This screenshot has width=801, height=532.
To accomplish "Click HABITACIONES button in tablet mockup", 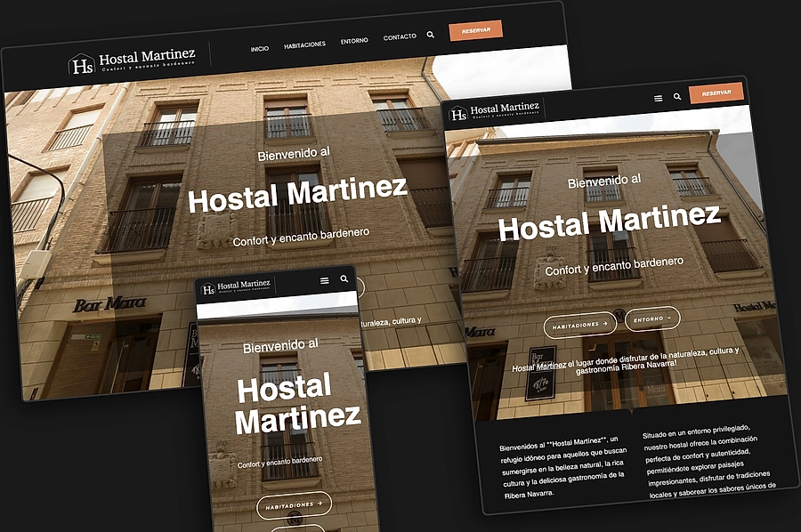I will 579,325.
